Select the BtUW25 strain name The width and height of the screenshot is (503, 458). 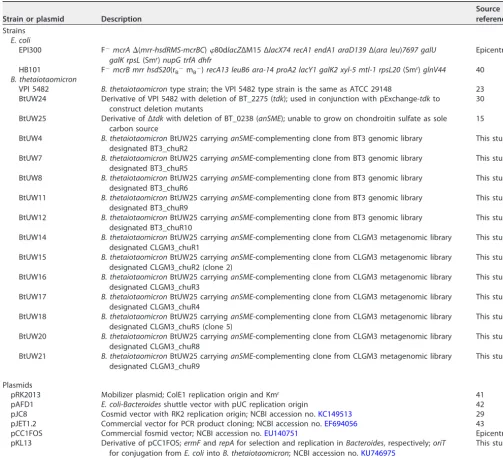pos(32,118)
